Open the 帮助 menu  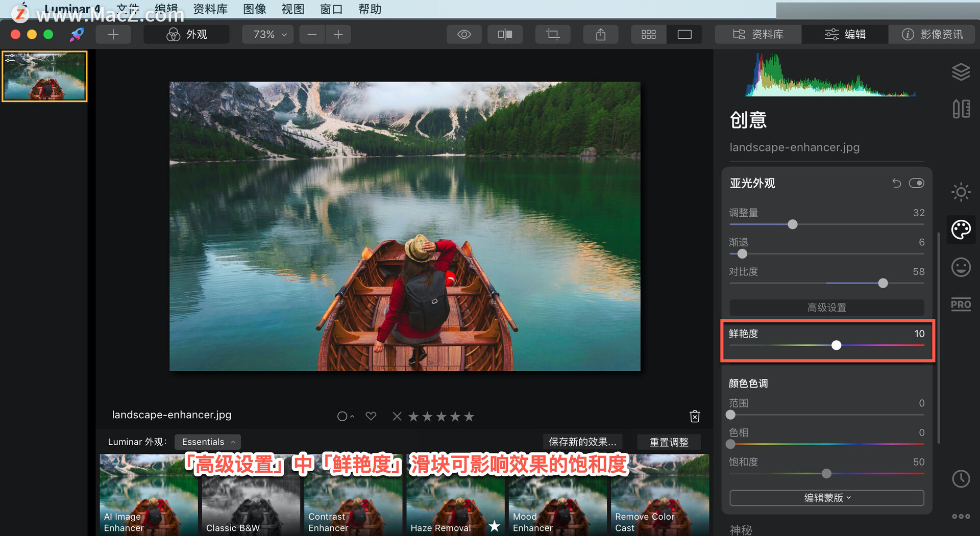coord(370,9)
